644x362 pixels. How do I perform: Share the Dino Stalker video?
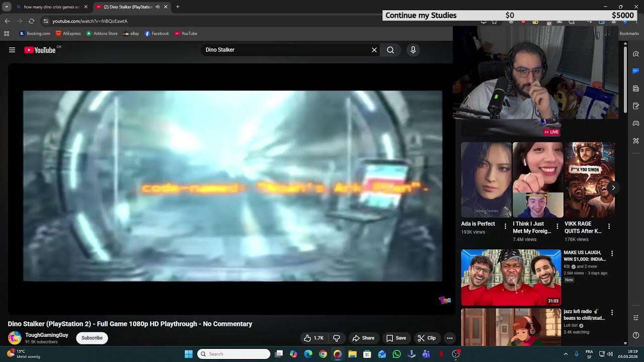pos(363,338)
